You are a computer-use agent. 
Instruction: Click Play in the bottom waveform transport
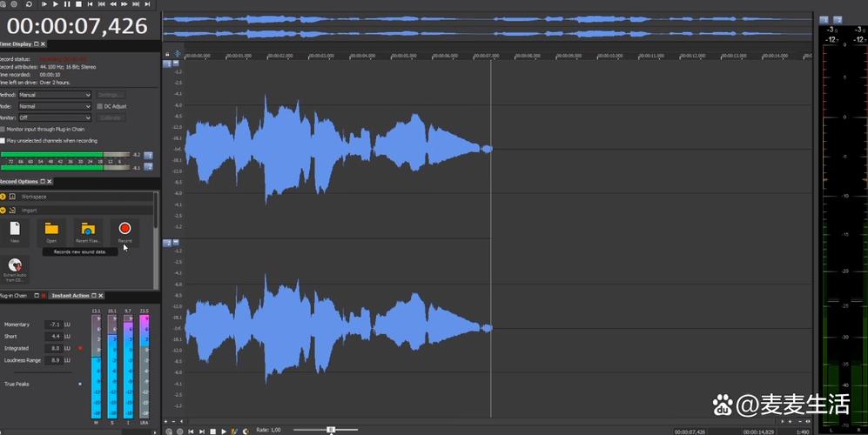point(224,432)
